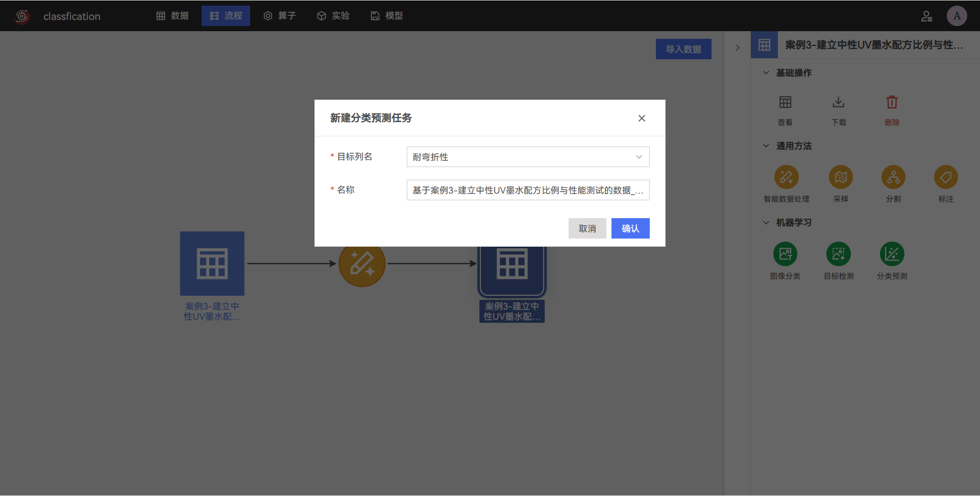Screen dimensions: 980x496
Task: Click the classfication app logo icon
Action: click(22, 16)
